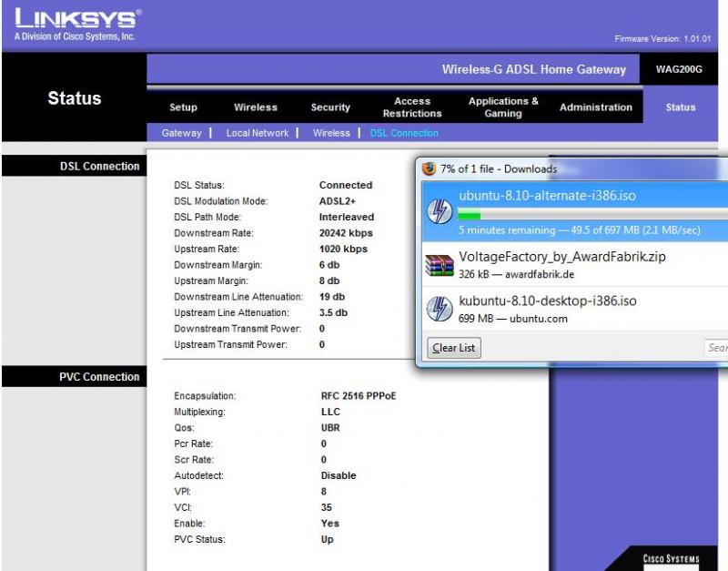Click the DSL Status value Connected
The height and width of the screenshot is (571, 728).
point(346,185)
